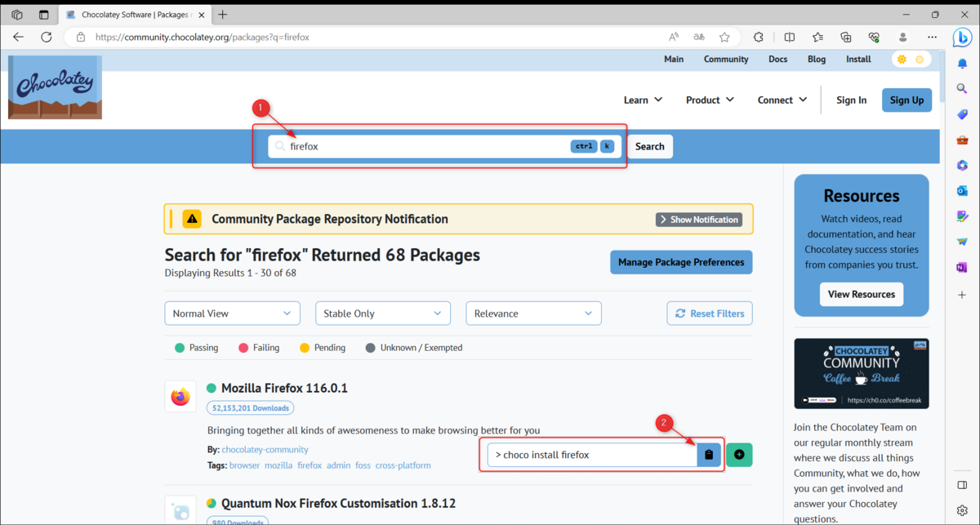The width and height of the screenshot is (980, 525).
Task: Open Settings and more ellipsis menu
Action: click(x=930, y=37)
